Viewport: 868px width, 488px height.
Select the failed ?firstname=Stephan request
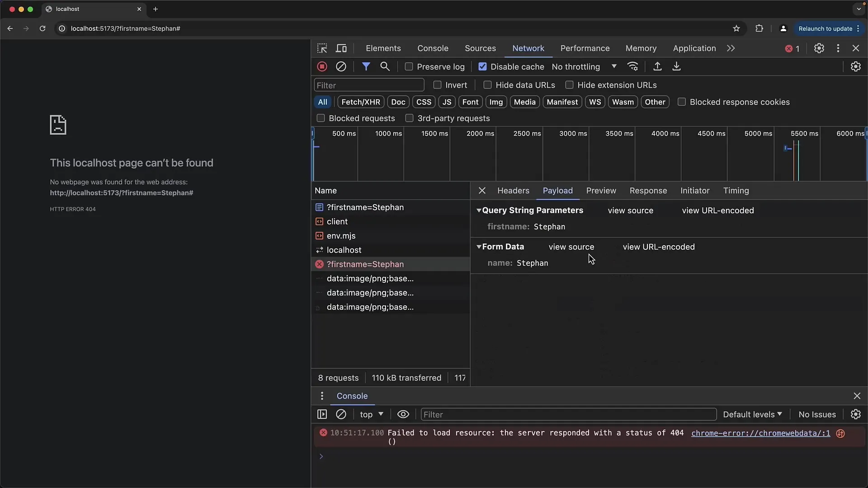(x=391, y=264)
